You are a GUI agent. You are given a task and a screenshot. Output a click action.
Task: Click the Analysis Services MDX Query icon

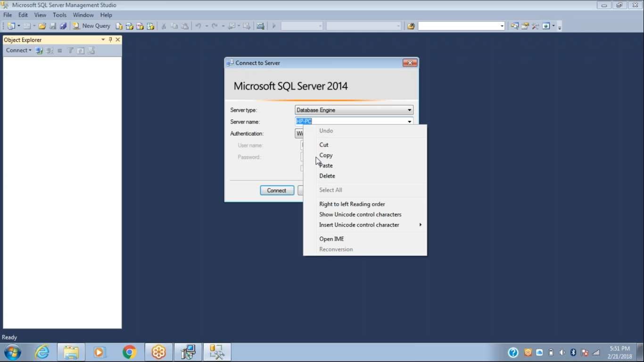coord(130,26)
